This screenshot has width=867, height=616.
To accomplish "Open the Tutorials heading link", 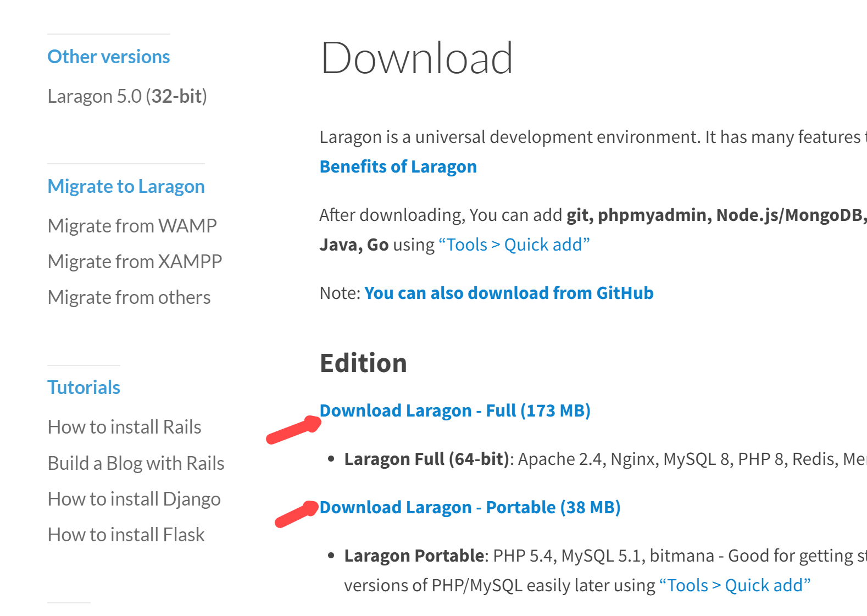I will coord(84,387).
